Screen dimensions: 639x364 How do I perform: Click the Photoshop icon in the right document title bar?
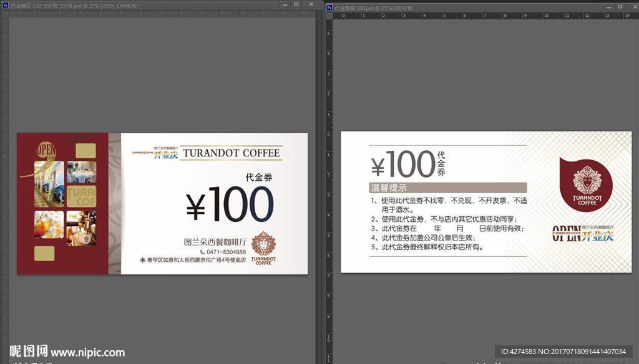click(x=329, y=8)
